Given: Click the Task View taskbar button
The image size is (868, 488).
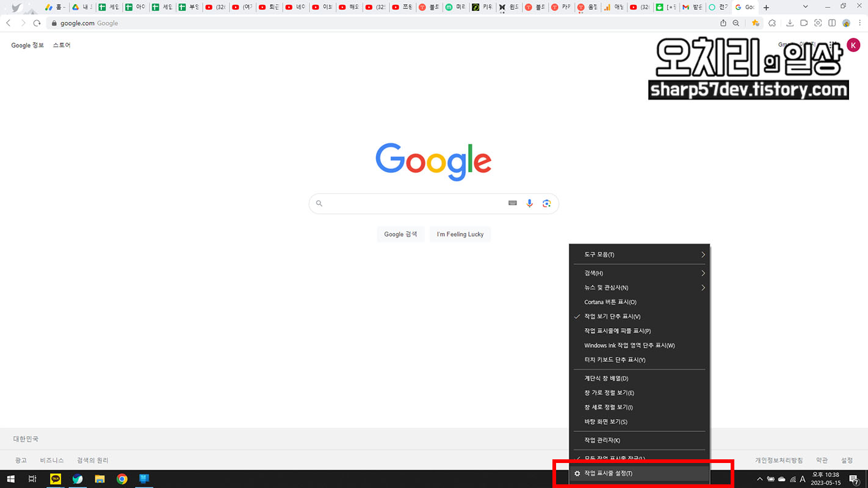Looking at the screenshot, I should tap(32, 479).
